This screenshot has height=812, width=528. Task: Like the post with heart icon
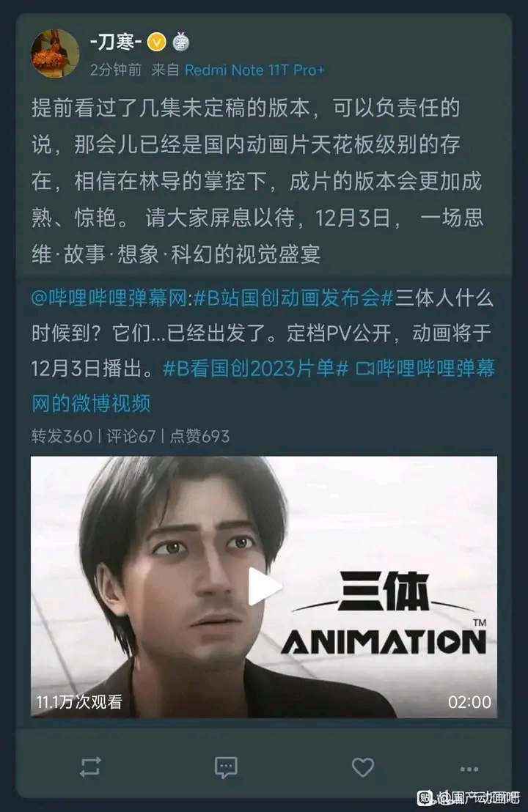click(x=363, y=767)
